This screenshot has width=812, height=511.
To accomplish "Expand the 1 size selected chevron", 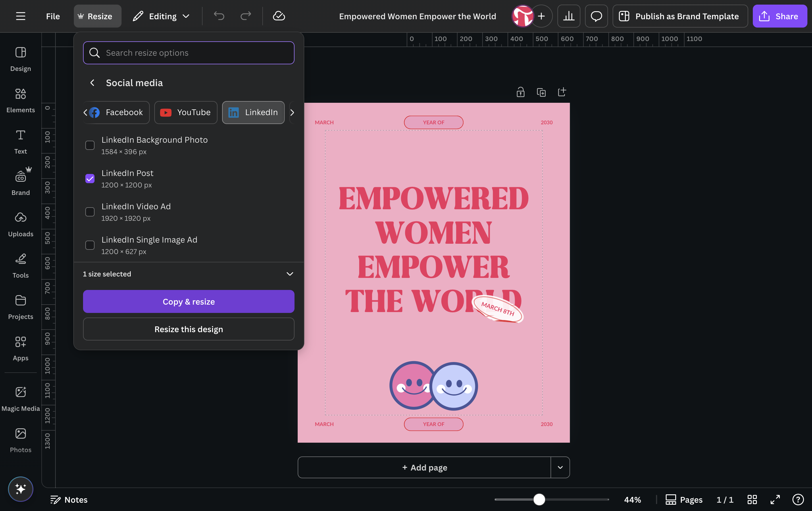I will [x=290, y=274].
